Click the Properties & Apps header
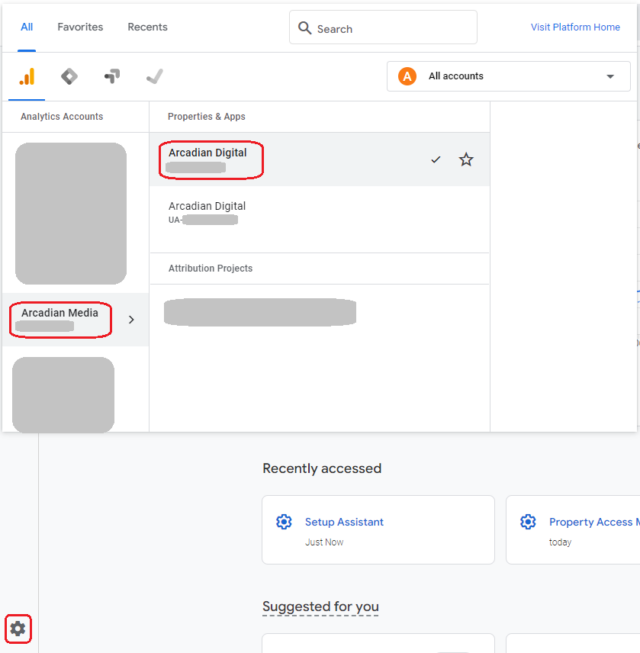This screenshot has width=640, height=653. pyautogui.click(x=207, y=117)
